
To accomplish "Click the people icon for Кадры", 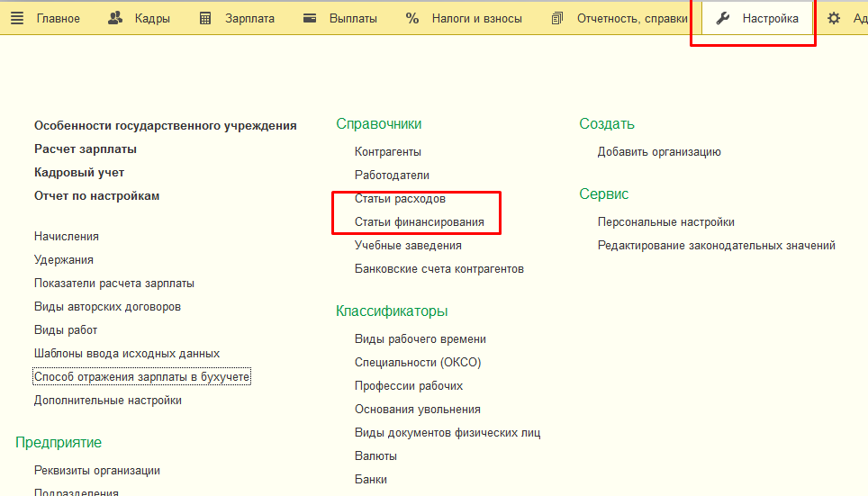I will tap(115, 18).
